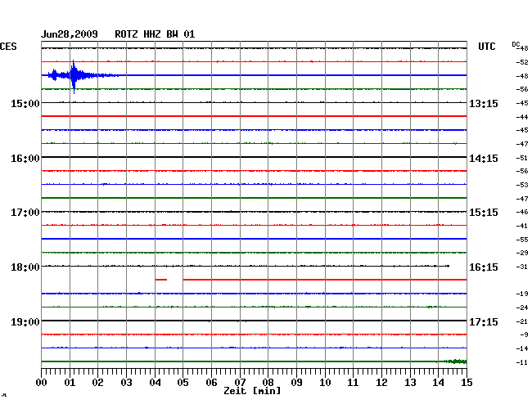This screenshot has height=404, width=532.
Task: Click the DC offset value -24
Action: [522, 307]
